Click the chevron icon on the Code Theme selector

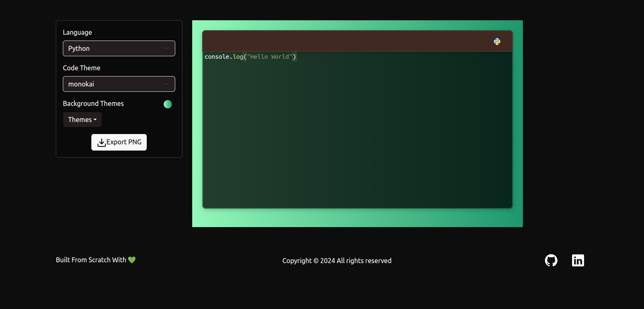point(167,84)
